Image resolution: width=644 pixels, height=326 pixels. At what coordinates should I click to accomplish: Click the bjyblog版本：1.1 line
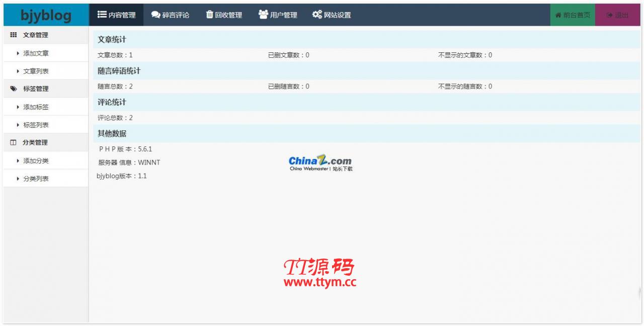tap(122, 176)
